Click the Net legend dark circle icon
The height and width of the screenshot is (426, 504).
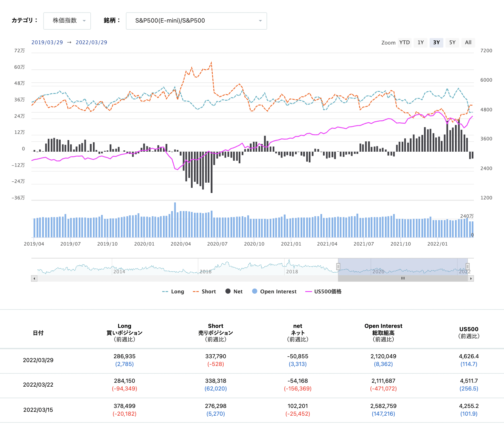[228, 291]
